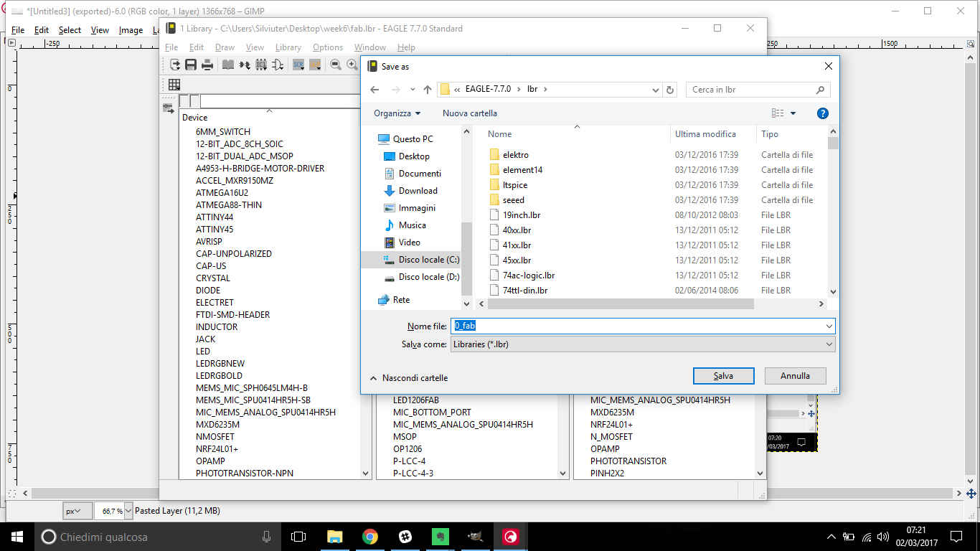
Task: Open the Salva come file type dropdown
Action: [x=829, y=344]
